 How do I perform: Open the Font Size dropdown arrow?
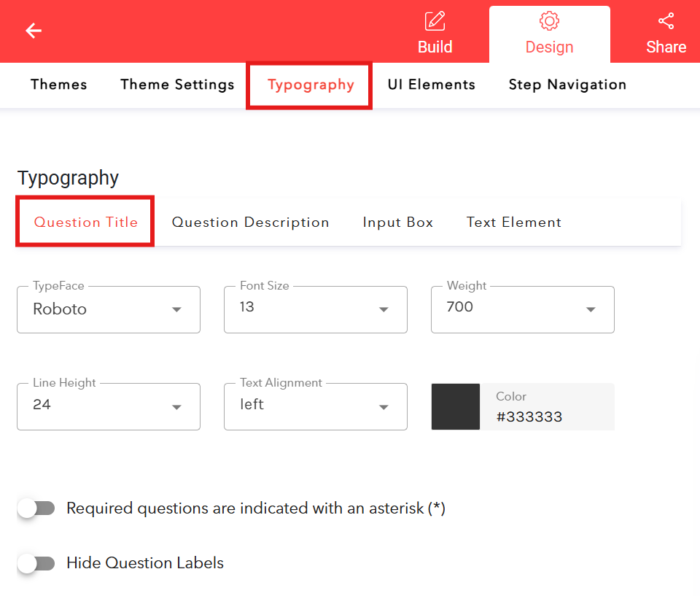[x=383, y=309]
